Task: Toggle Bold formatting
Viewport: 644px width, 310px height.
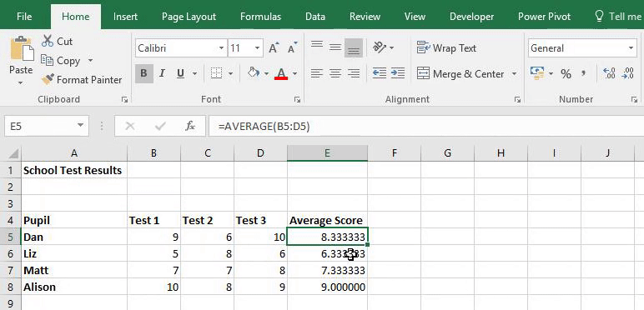Action: coord(143,74)
